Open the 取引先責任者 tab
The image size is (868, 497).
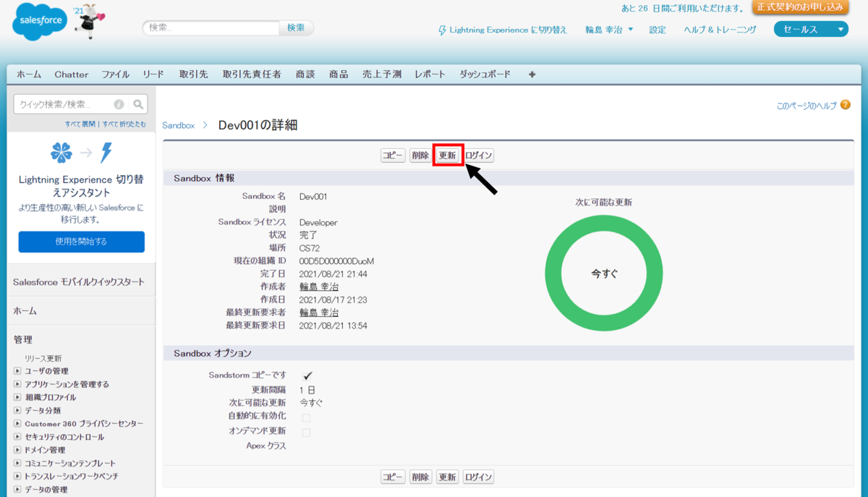click(x=252, y=75)
